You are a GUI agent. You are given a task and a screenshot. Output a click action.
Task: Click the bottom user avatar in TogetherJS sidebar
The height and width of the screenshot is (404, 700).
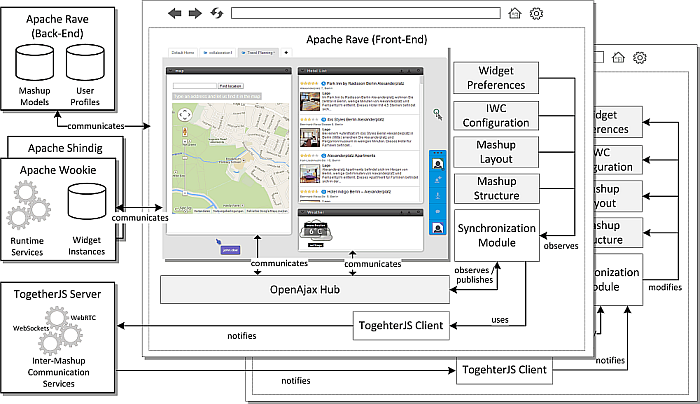[x=436, y=228]
